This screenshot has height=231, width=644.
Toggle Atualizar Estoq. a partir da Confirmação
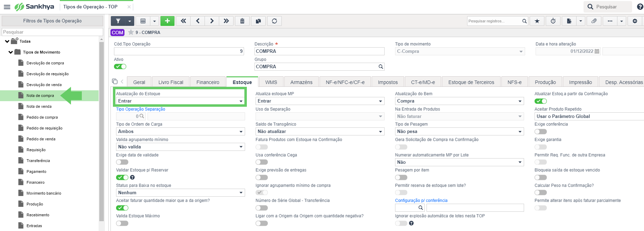[x=541, y=101]
